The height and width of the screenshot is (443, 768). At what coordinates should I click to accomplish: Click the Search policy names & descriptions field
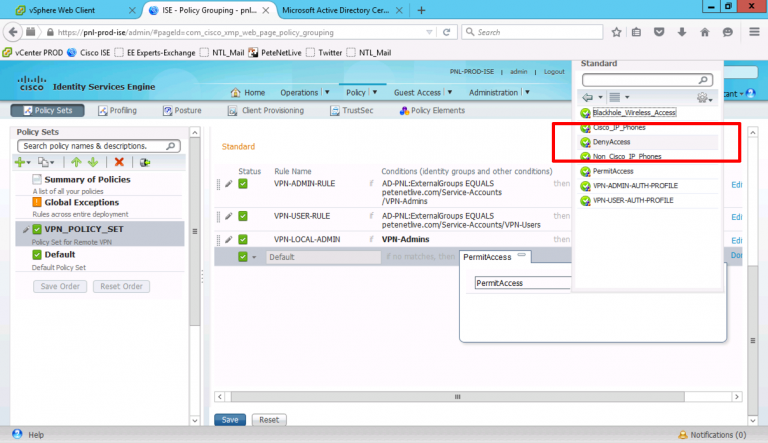(98, 146)
